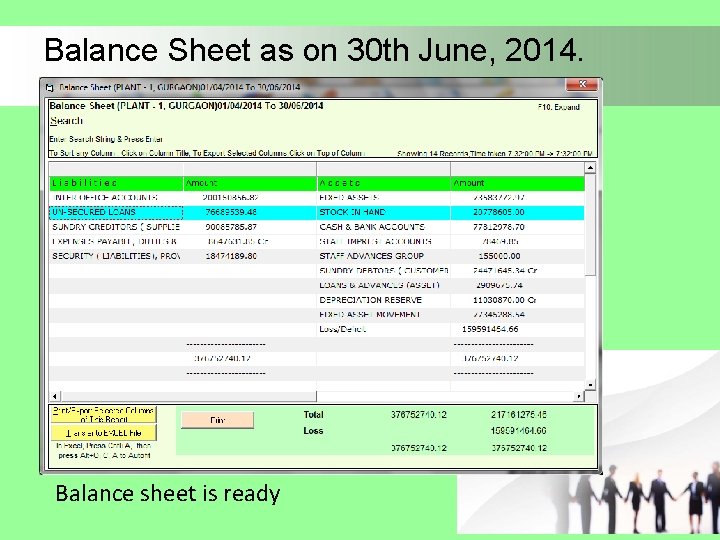This screenshot has height=540, width=720.
Task: Click the Loss label in footer
Action: (313, 431)
